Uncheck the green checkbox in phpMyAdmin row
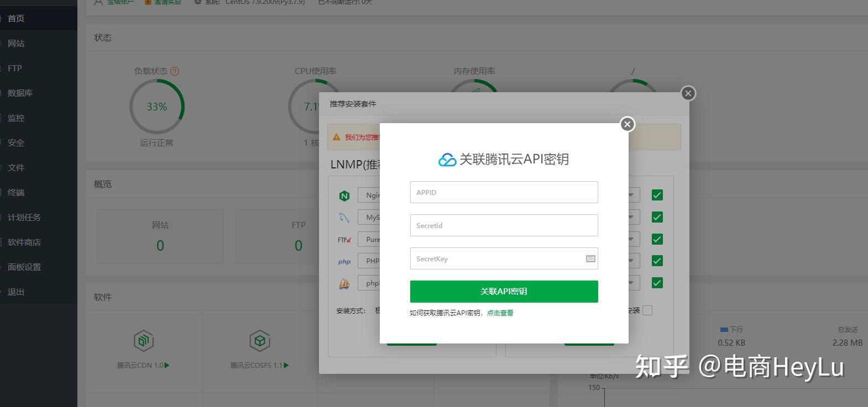 point(657,283)
